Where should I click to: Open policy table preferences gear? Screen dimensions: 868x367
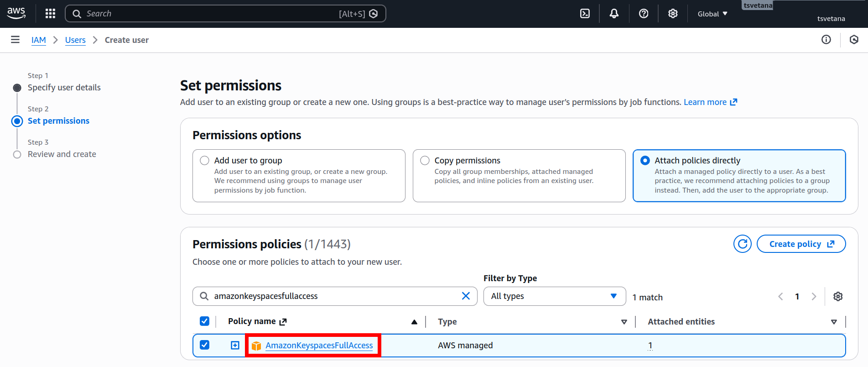(838, 297)
